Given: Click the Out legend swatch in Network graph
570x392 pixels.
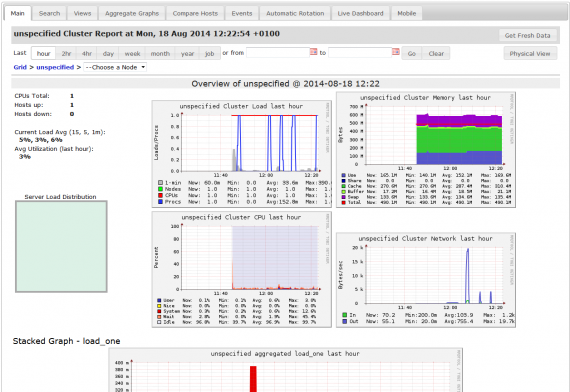Looking at the screenshot, I should pos(345,321).
